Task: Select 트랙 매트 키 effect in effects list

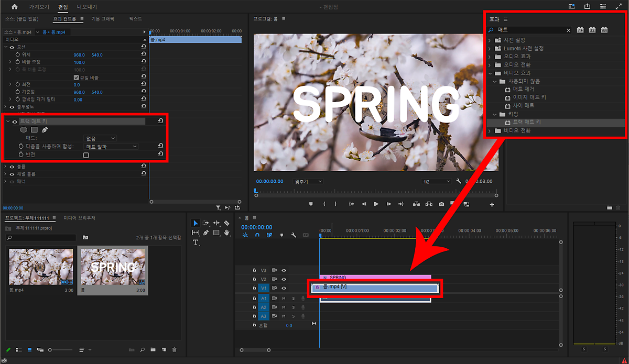Action: (527, 122)
